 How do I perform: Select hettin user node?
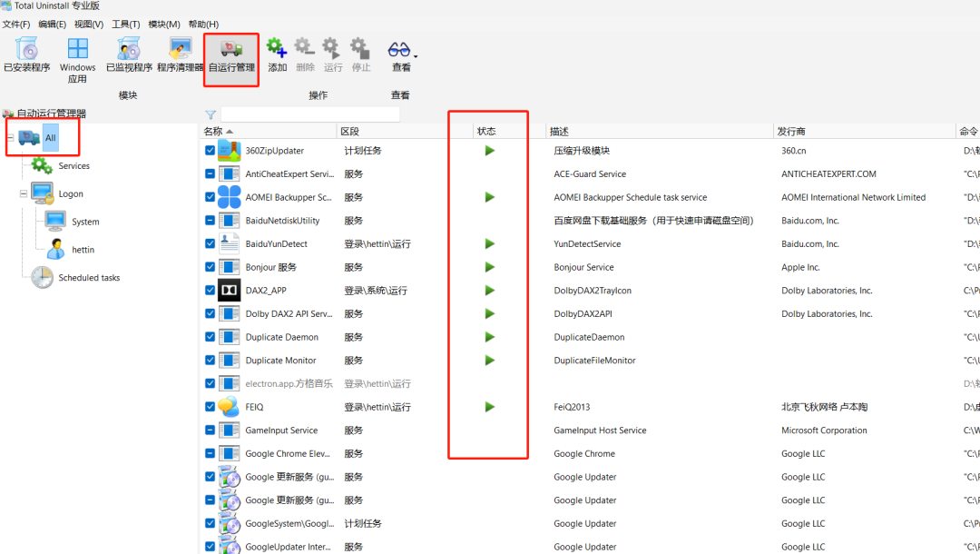(83, 250)
